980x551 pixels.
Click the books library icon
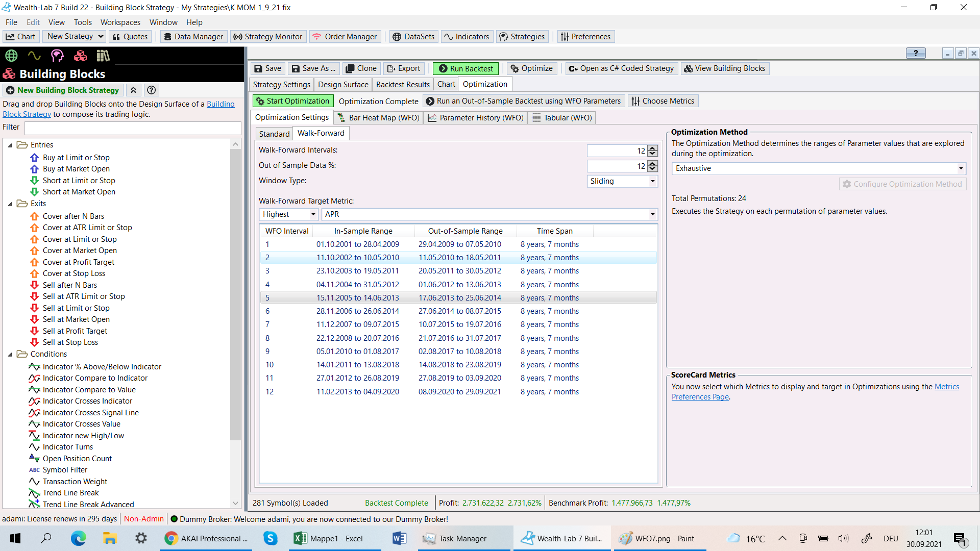tap(103, 56)
